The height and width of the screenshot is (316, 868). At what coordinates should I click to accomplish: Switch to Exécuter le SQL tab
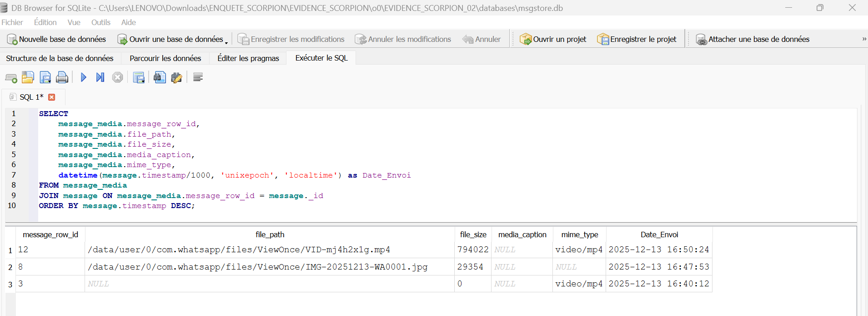pos(321,58)
